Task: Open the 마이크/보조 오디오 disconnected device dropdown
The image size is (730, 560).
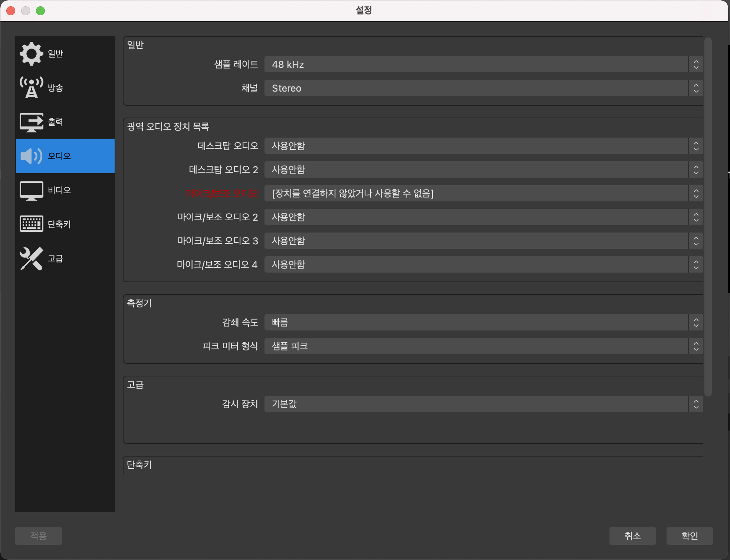Action: [483, 194]
